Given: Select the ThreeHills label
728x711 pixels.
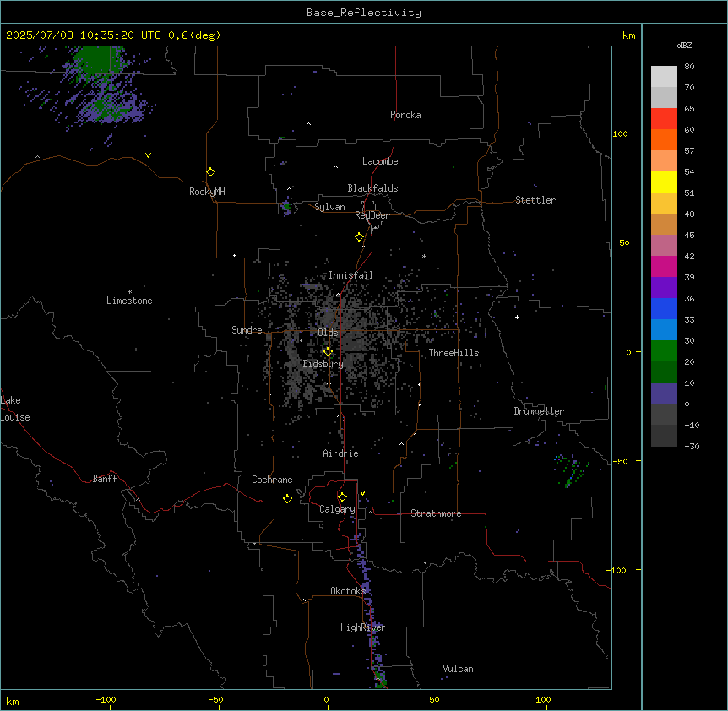Looking at the screenshot, I should 454,353.
